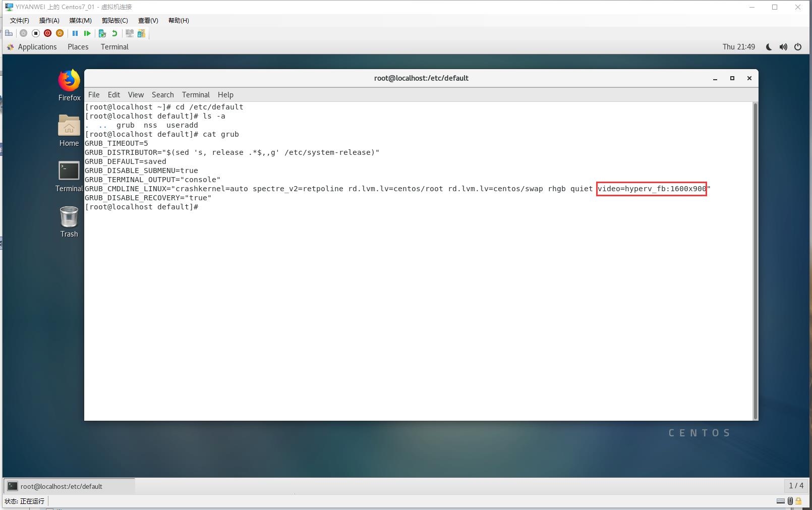Image resolution: width=812 pixels, height=510 pixels.
Task: Revert the VM using green undo arrow
Action: pyautogui.click(x=114, y=33)
